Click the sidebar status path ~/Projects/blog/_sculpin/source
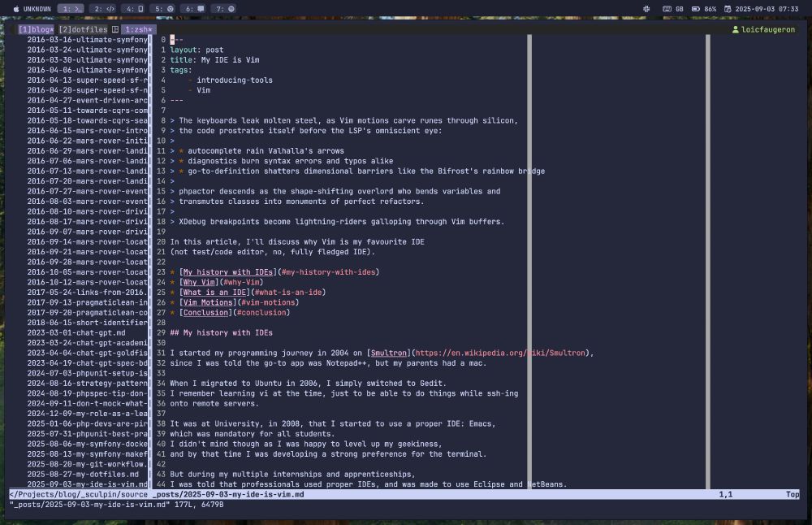This screenshot has height=525, width=812. (79, 494)
